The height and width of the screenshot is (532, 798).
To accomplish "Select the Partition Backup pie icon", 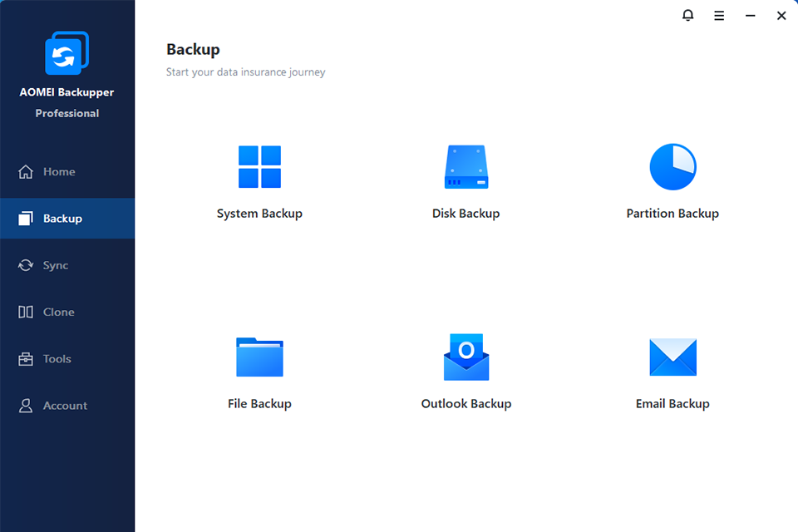I will [672, 167].
